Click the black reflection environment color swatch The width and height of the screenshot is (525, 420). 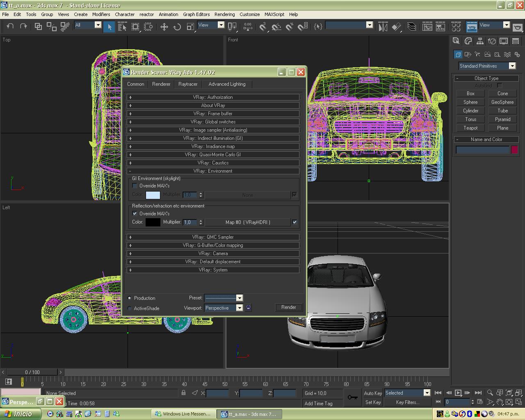coord(153,222)
